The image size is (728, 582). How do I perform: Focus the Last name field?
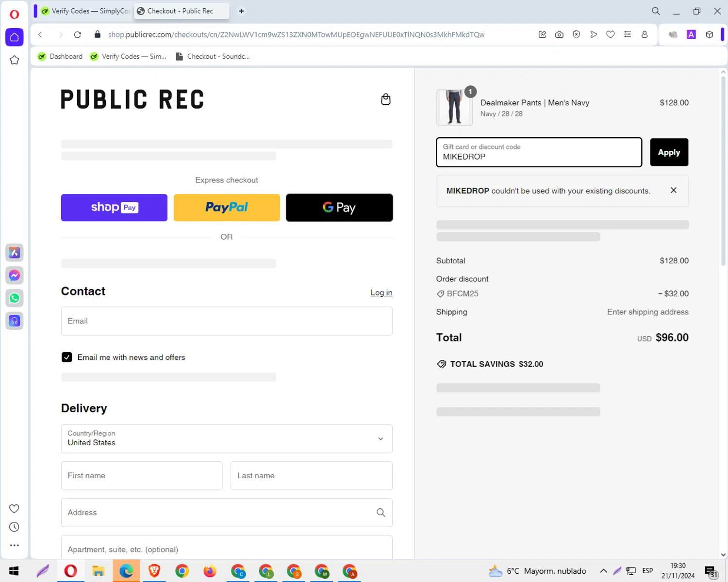[312, 476]
